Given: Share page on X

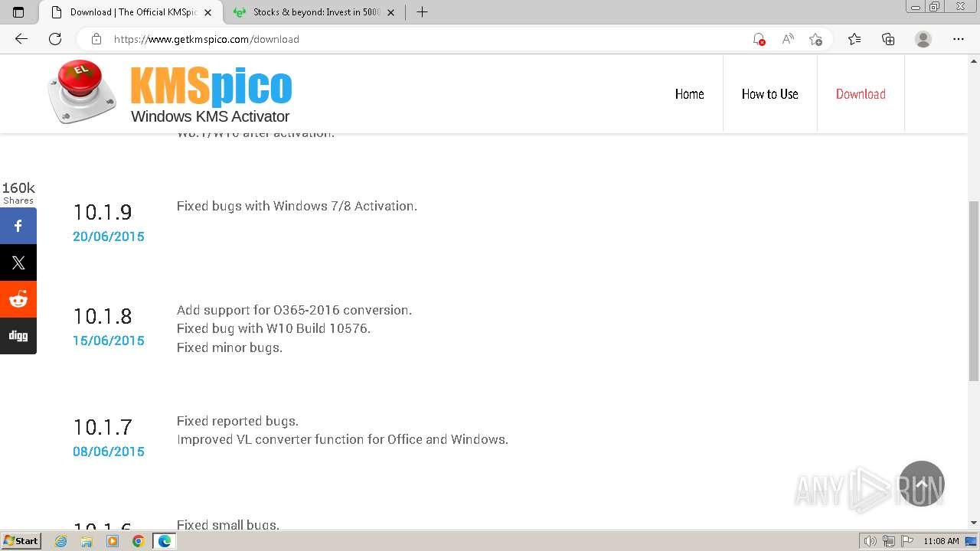Looking at the screenshot, I should (x=18, y=262).
